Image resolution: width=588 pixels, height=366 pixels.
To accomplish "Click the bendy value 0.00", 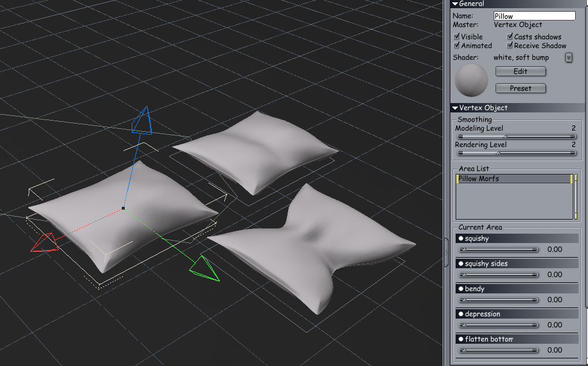I will click(x=555, y=300).
